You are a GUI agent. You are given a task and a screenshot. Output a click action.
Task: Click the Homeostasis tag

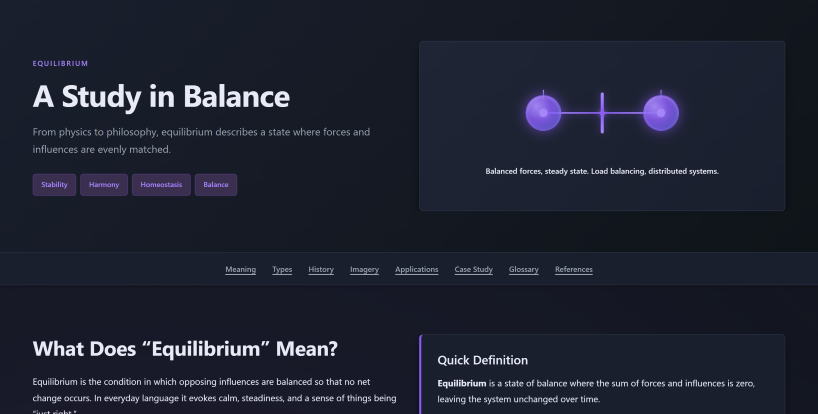coord(161,185)
